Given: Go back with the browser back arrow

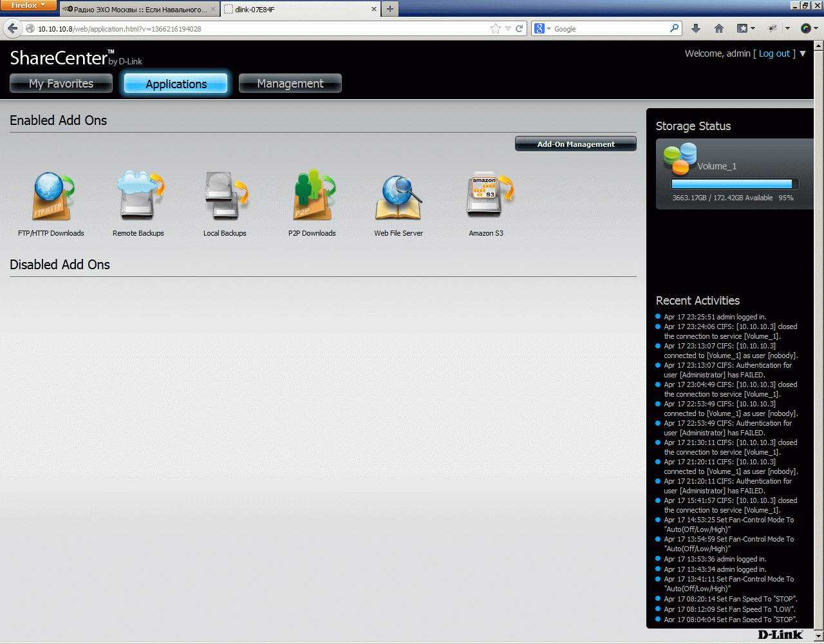Looking at the screenshot, I should click(x=12, y=28).
